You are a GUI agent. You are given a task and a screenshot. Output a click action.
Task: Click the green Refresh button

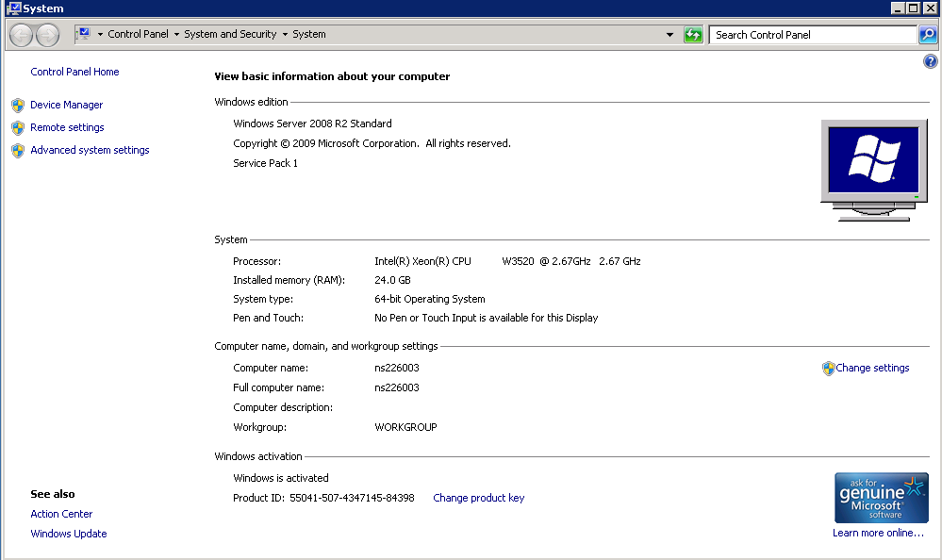coord(693,35)
